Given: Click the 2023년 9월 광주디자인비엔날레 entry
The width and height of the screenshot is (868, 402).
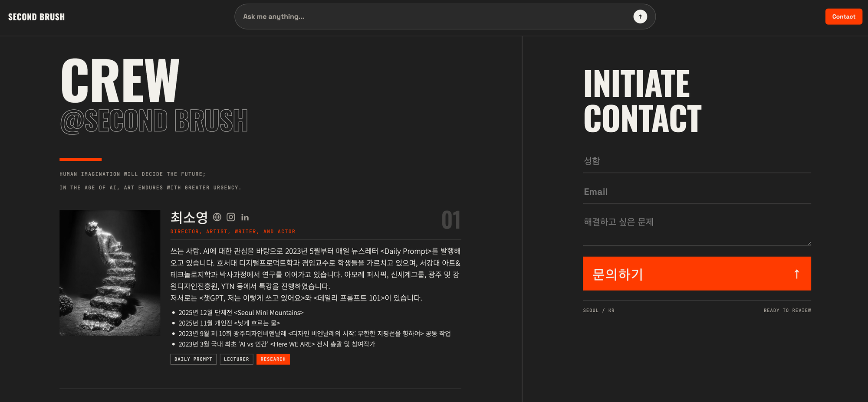Looking at the screenshot, I should pyautogui.click(x=315, y=333).
